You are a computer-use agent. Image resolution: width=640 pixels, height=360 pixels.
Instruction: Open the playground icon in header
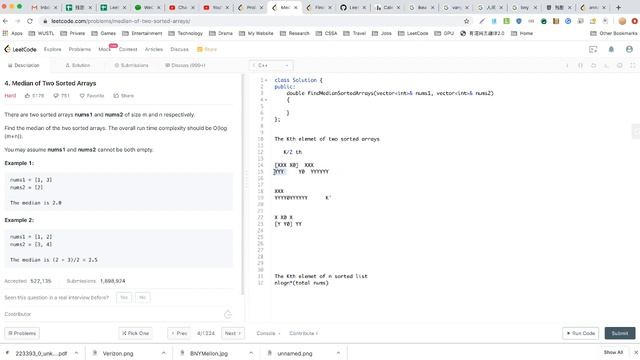593,49
